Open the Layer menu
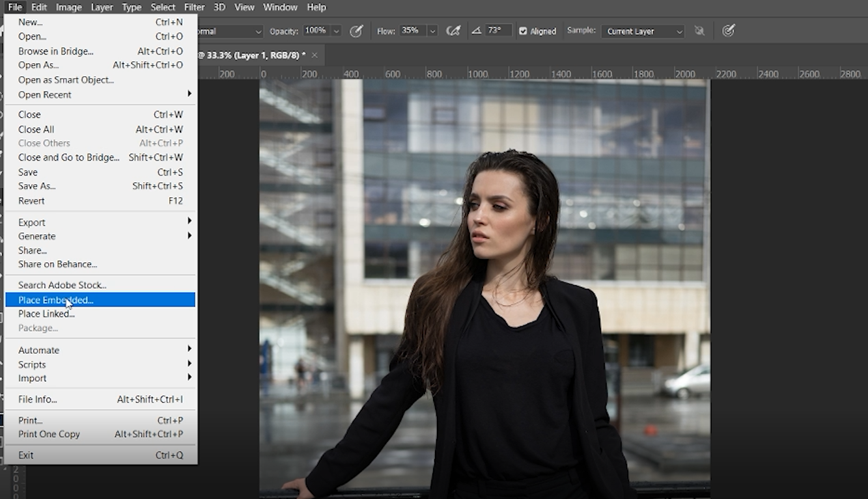 102,7
